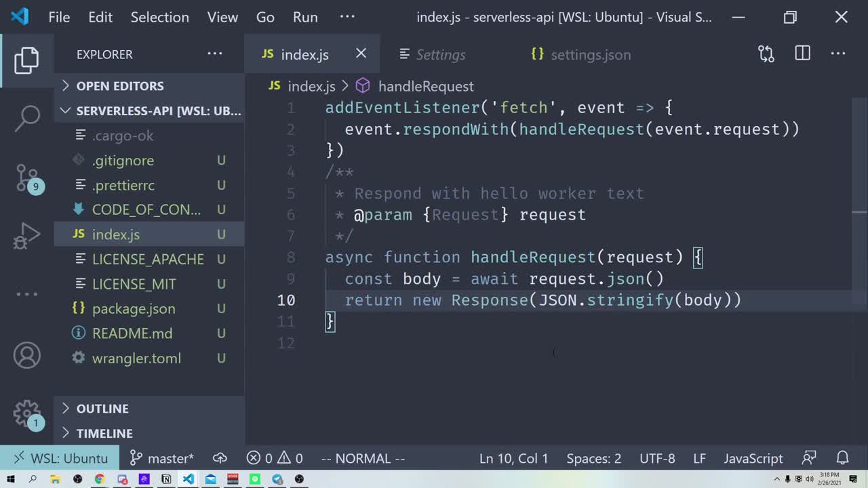This screenshot has height=488, width=868.
Task: Expand the Timeline section
Action: tap(104, 433)
